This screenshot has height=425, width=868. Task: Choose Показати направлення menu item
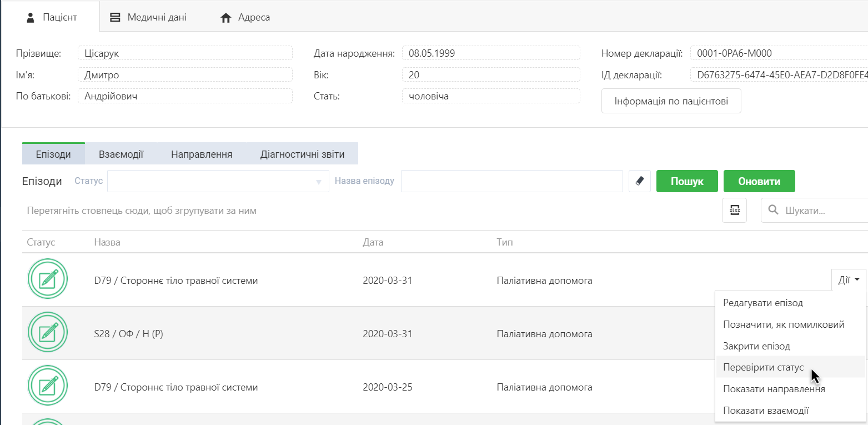point(790,389)
